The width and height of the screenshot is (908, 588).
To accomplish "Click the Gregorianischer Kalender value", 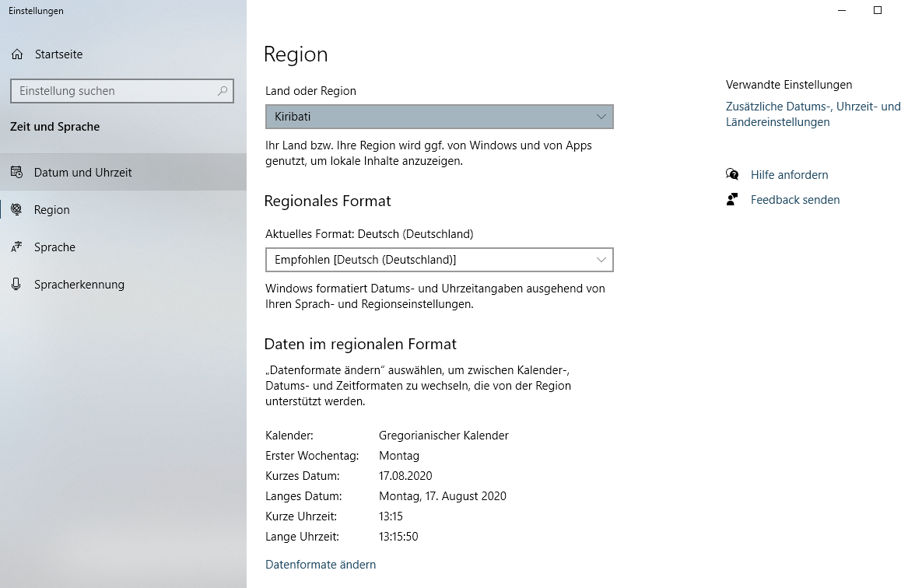I will (x=443, y=436).
